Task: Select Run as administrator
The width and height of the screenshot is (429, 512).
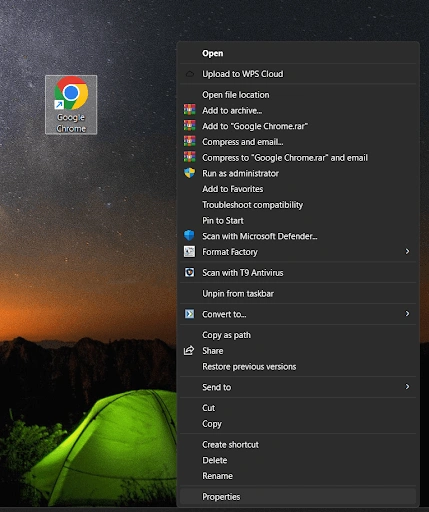Action: coord(298,173)
